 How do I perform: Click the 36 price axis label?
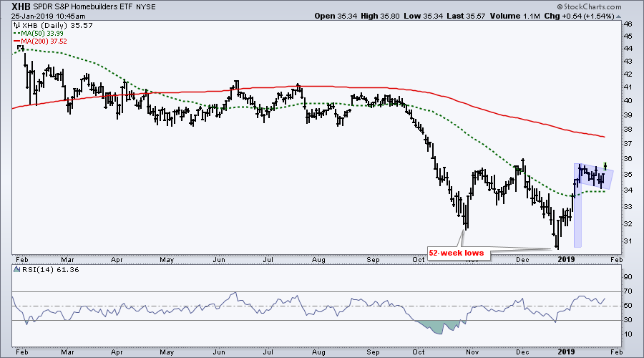[628, 159]
